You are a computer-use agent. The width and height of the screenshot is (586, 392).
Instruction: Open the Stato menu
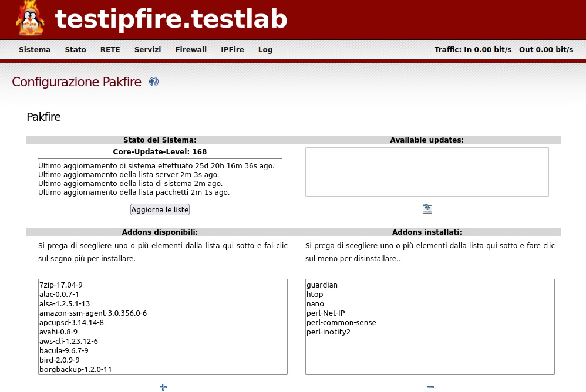(76, 50)
